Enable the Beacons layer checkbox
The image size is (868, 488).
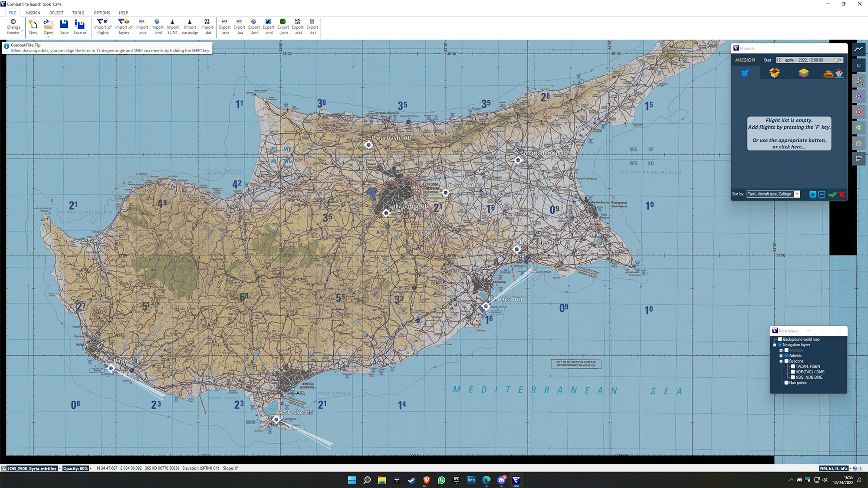[x=786, y=361]
